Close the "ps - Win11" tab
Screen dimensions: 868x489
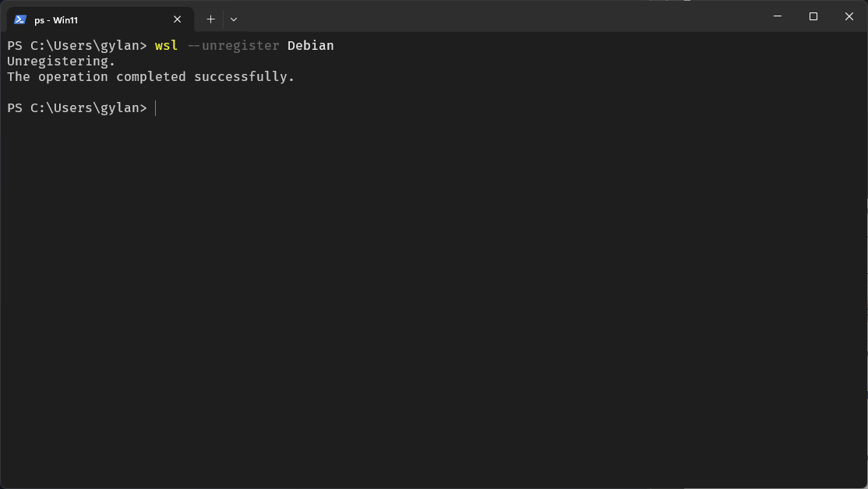point(178,19)
